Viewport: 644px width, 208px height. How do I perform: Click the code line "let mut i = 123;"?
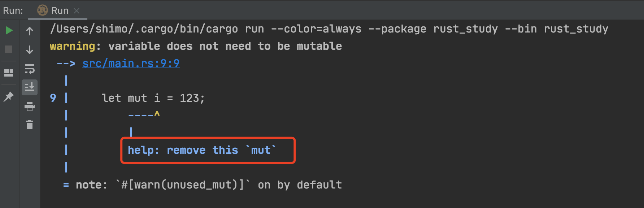153,98
